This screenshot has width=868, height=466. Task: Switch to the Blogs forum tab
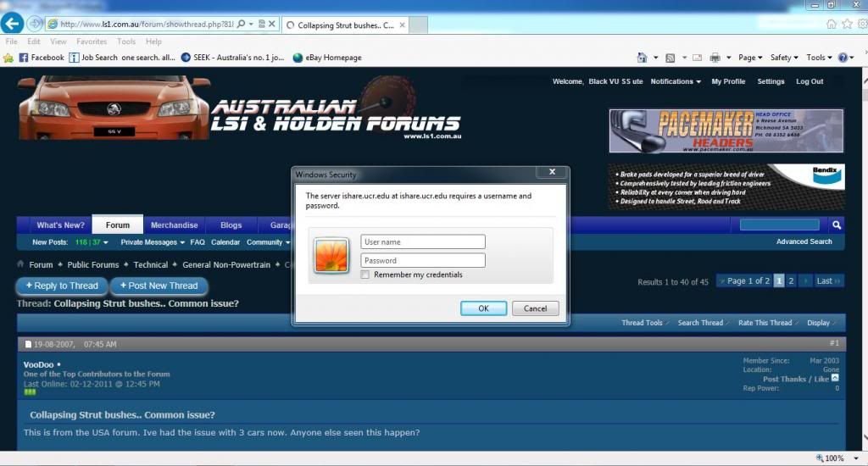(x=231, y=225)
